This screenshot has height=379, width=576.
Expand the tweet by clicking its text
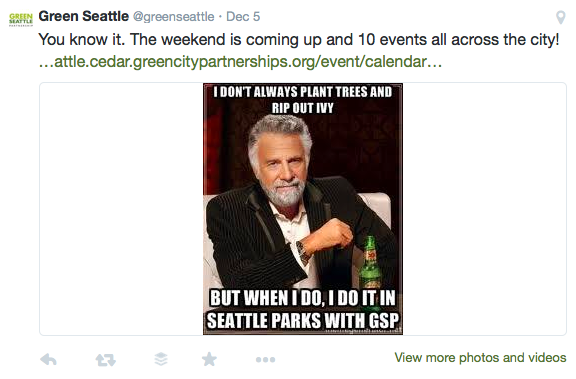pyautogui.click(x=299, y=40)
